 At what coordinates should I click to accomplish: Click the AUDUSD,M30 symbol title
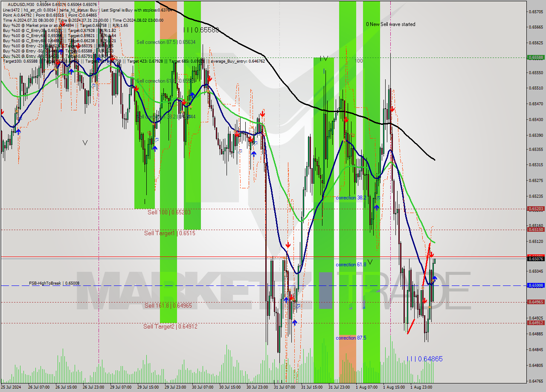point(21,5)
